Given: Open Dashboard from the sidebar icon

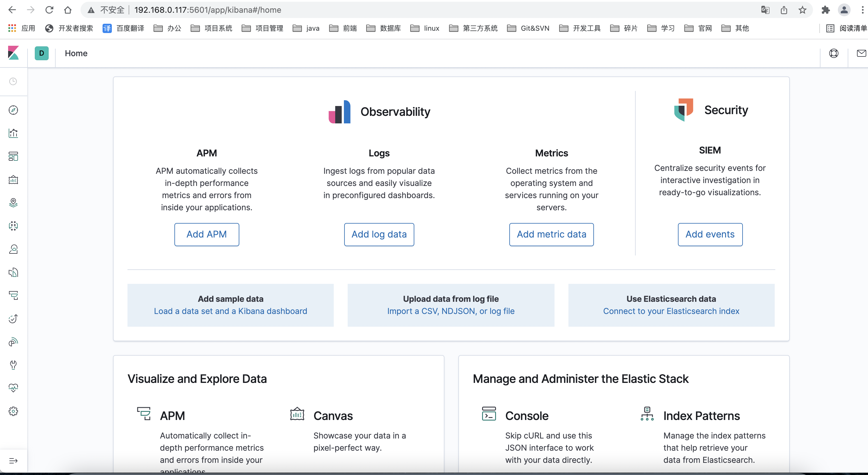Looking at the screenshot, I should [x=13, y=156].
